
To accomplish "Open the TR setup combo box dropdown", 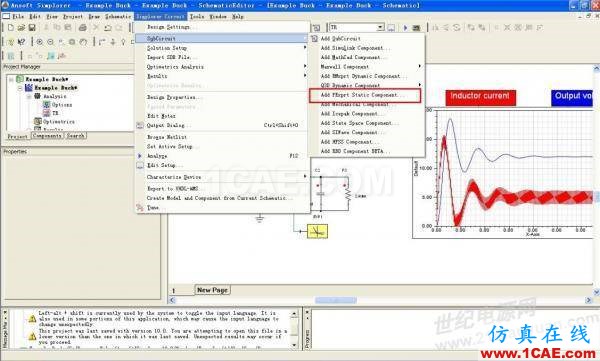I will (x=380, y=28).
